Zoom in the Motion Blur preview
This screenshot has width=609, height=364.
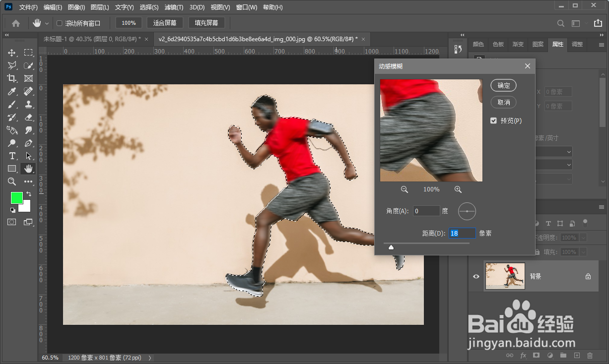pos(458,189)
